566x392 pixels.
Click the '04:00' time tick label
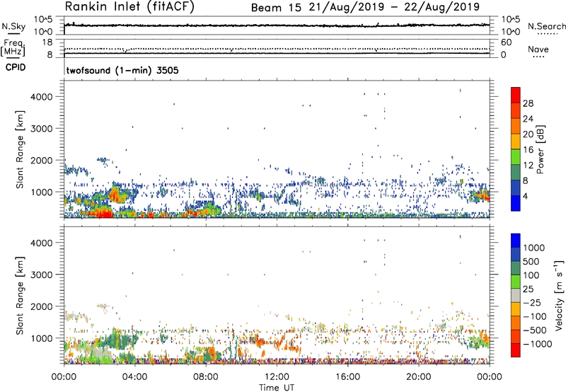pos(134,377)
